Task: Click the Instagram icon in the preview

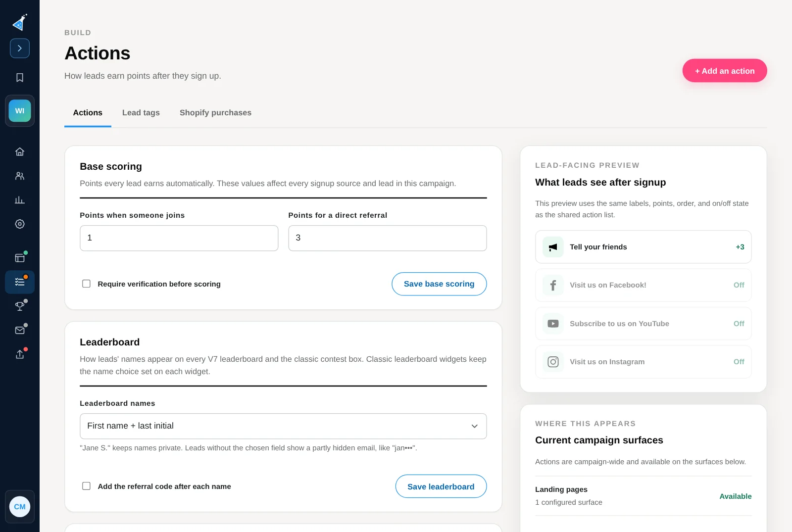Action: (553, 362)
